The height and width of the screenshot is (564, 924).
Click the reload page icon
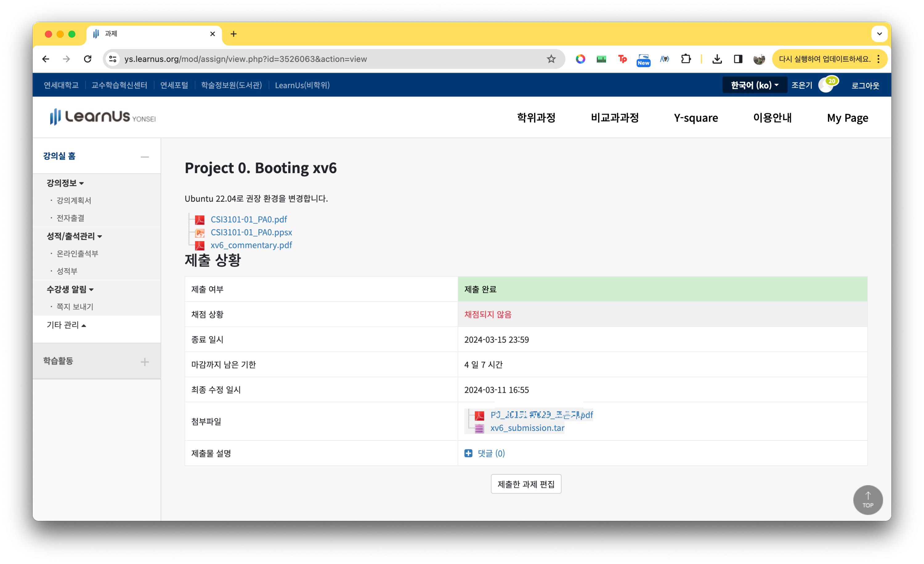88,59
